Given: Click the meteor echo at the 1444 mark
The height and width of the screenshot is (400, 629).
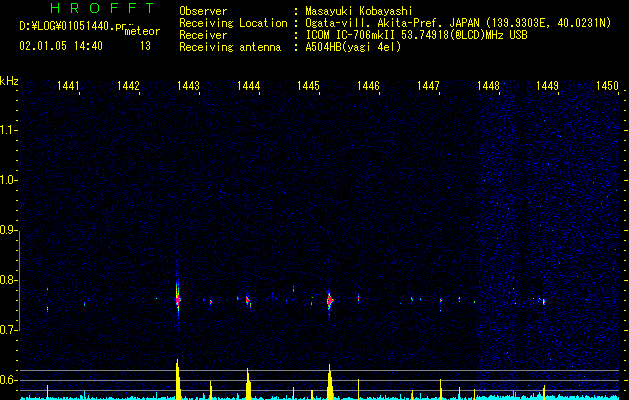Looking at the screenshot, I should pos(248,301).
